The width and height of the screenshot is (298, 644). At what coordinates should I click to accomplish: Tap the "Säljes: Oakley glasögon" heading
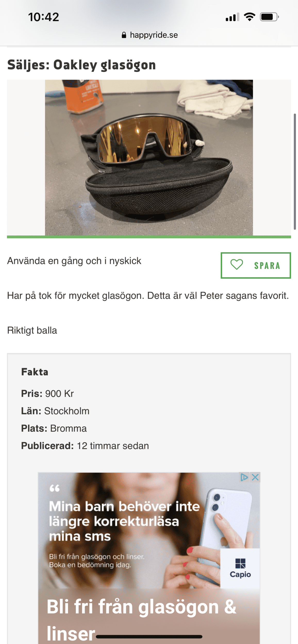[81, 65]
